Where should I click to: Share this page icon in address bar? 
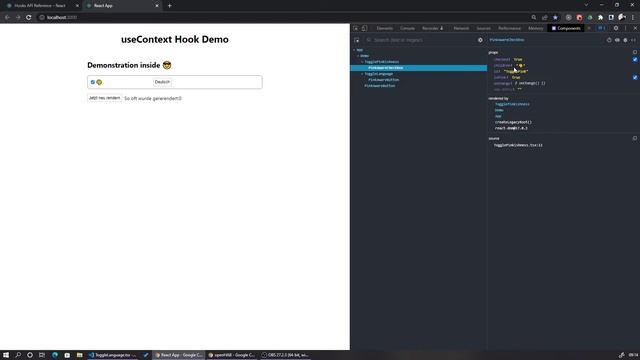click(x=544, y=18)
